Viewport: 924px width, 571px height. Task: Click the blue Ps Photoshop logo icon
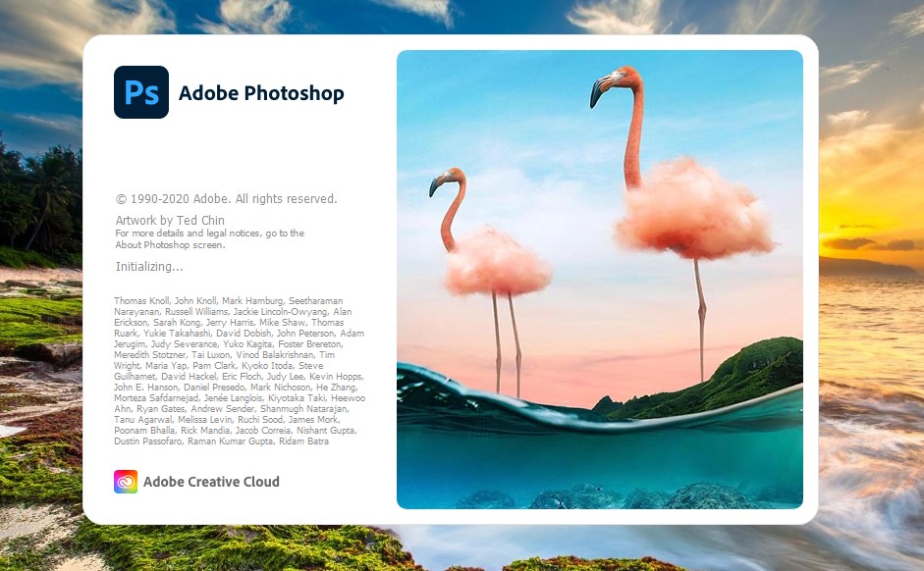pos(141,92)
